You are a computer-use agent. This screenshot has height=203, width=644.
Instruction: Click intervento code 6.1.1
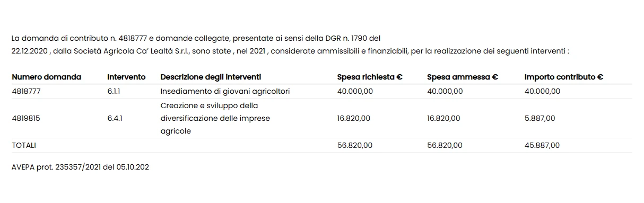point(114,91)
